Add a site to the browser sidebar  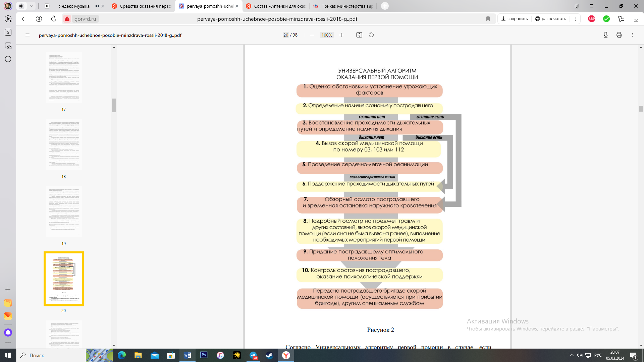(x=8, y=290)
